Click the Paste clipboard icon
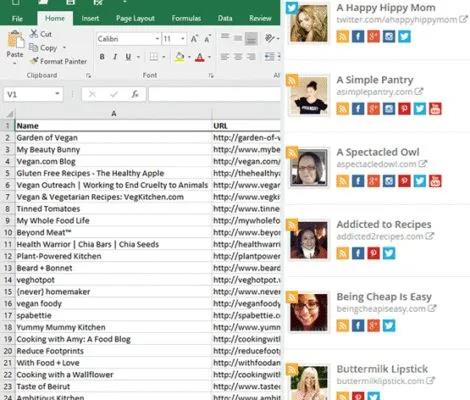The height and width of the screenshot is (400, 470). 15,40
